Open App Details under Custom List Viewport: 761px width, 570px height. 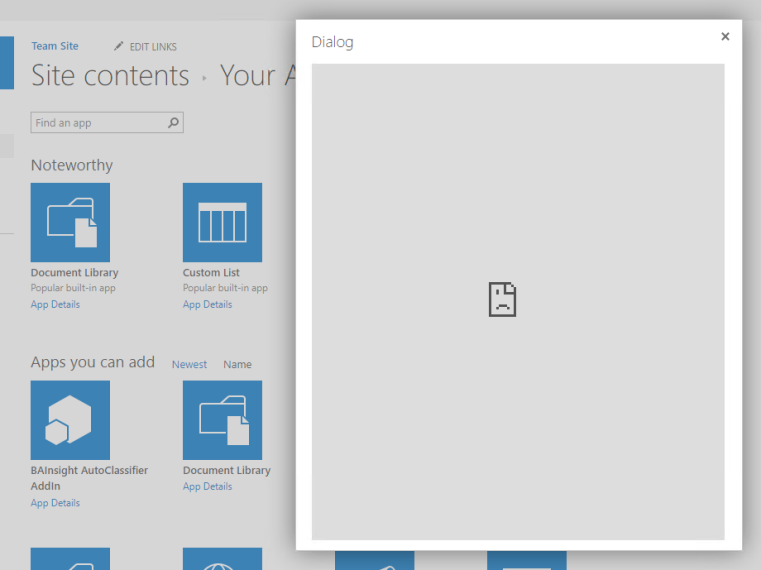tap(207, 304)
